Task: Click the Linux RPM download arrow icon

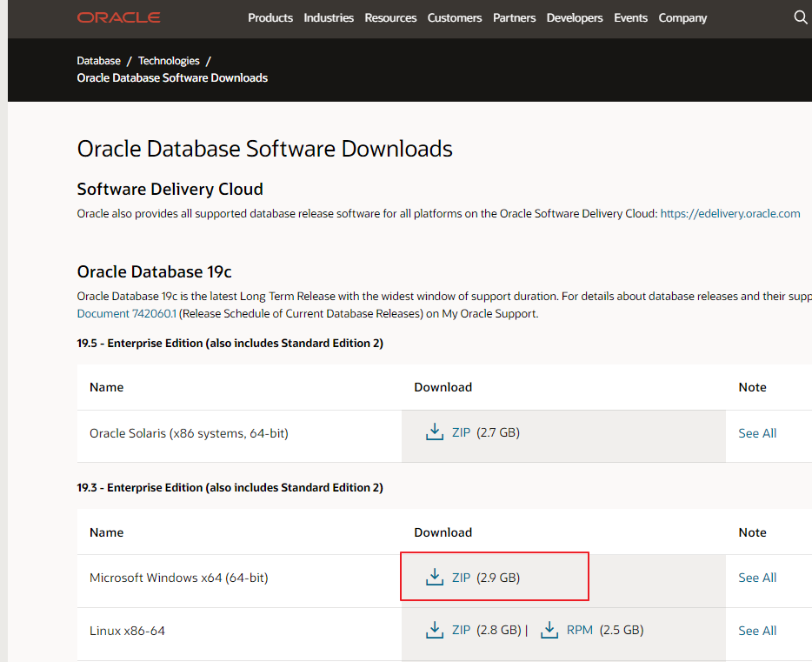Action: (x=549, y=630)
